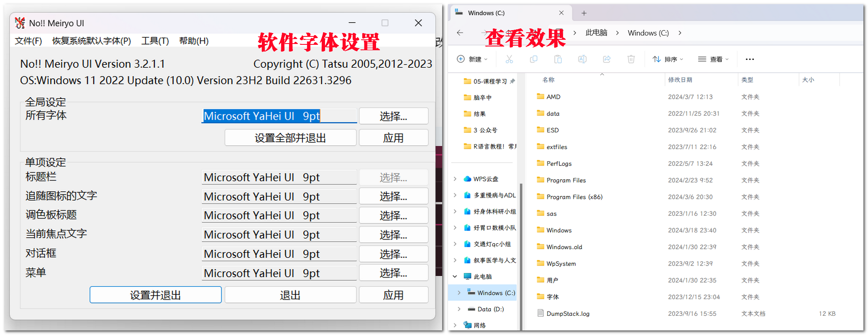Open a new Explorer tab with plus
868x335 pixels.
(584, 13)
